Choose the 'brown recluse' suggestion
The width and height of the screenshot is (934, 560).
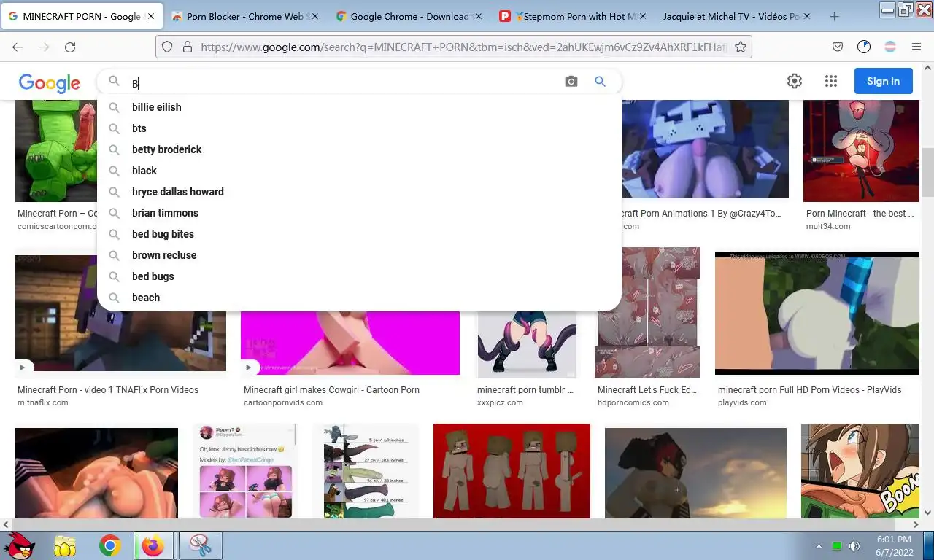pos(359,255)
